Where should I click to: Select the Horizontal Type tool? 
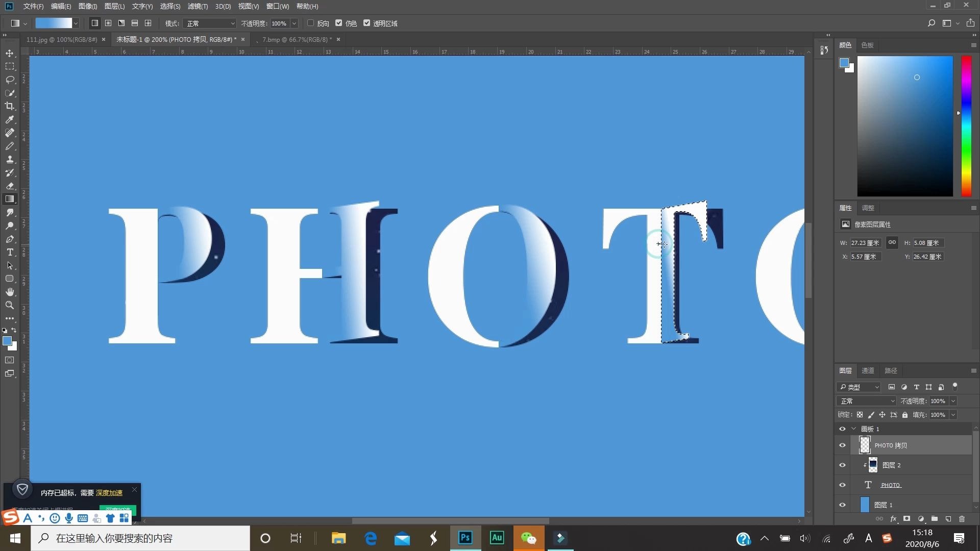click(10, 252)
